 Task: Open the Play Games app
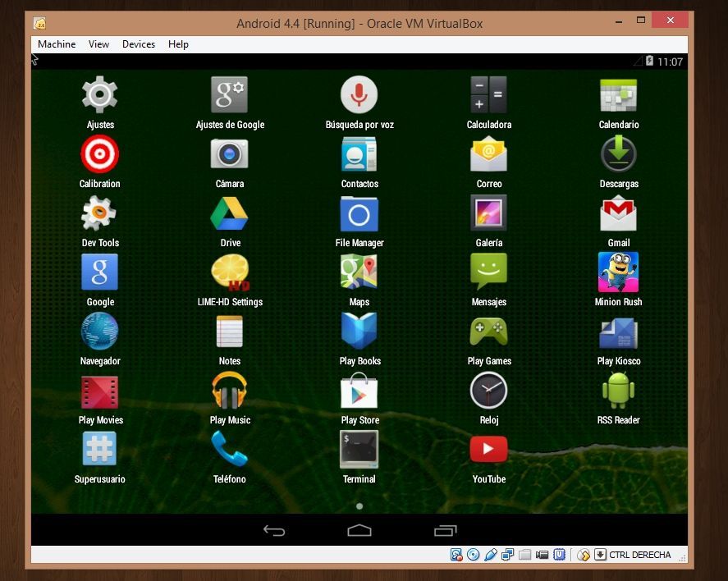(x=488, y=332)
